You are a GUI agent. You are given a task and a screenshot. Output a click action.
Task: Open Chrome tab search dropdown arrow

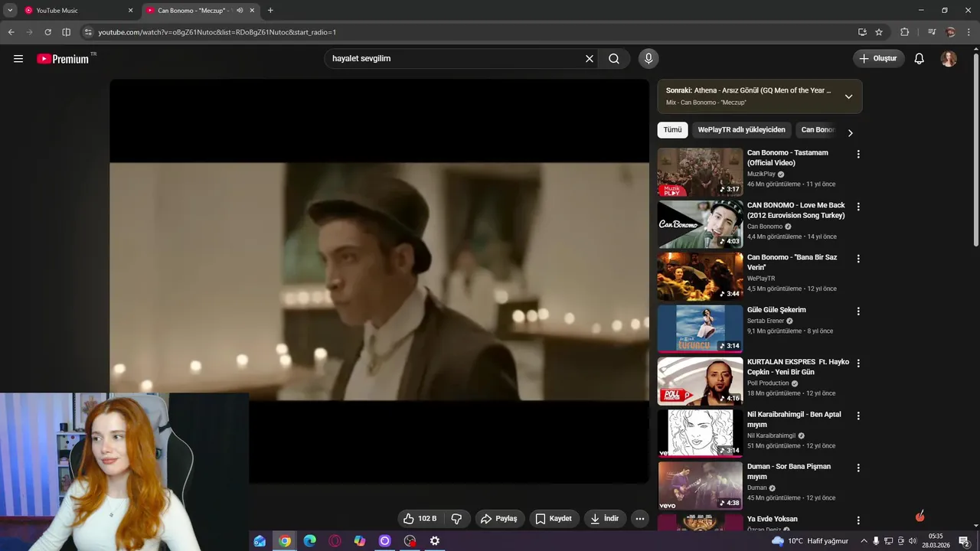pos(10,11)
